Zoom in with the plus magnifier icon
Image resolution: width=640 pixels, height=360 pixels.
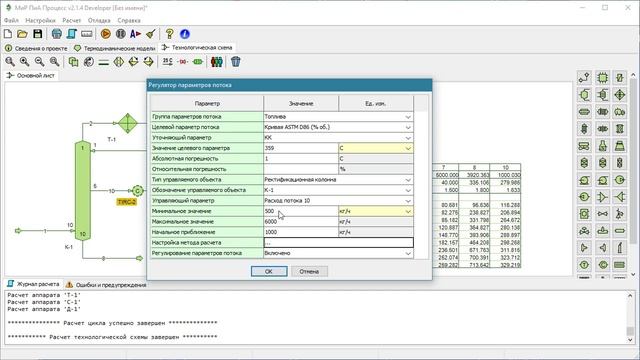click(x=24, y=62)
